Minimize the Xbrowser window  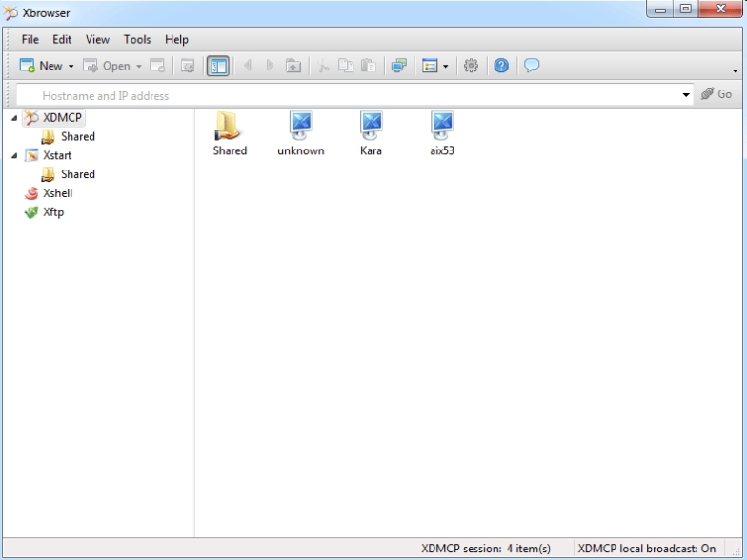pyautogui.click(x=659, y=10)
